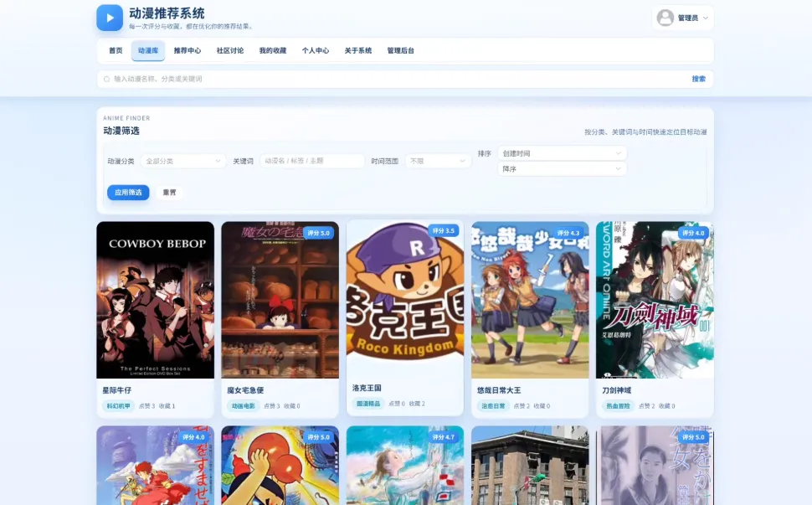This screenshot has height=505, width=812.
Task: Click the 重置 button
Action: pos(169,193)
